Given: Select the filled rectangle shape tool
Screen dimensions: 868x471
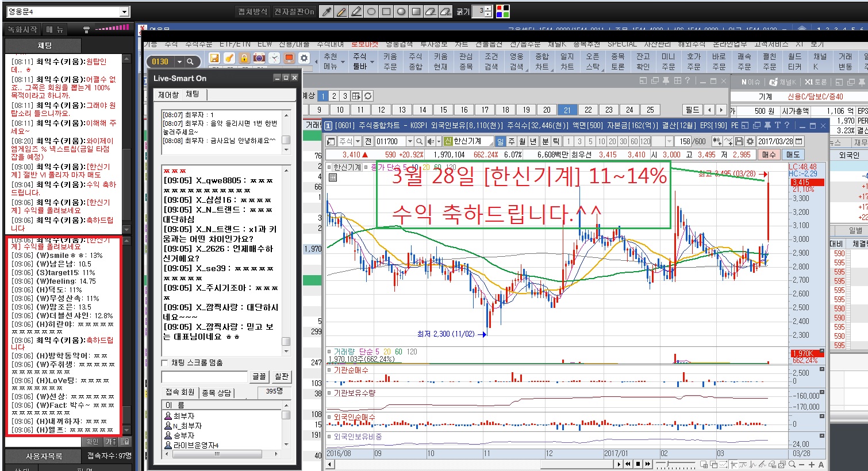Looking at the screenshot, I should point(416,11).
